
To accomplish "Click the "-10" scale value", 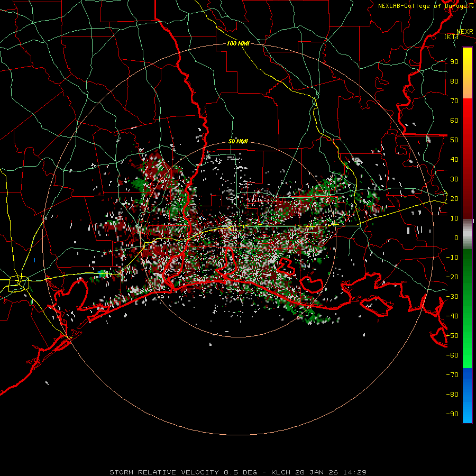I will 452,258.
